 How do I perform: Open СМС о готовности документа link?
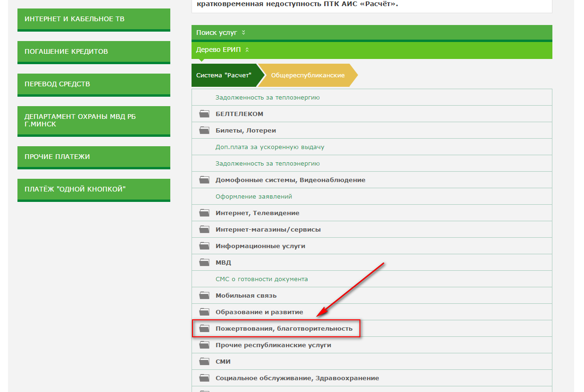coord(261,279)
